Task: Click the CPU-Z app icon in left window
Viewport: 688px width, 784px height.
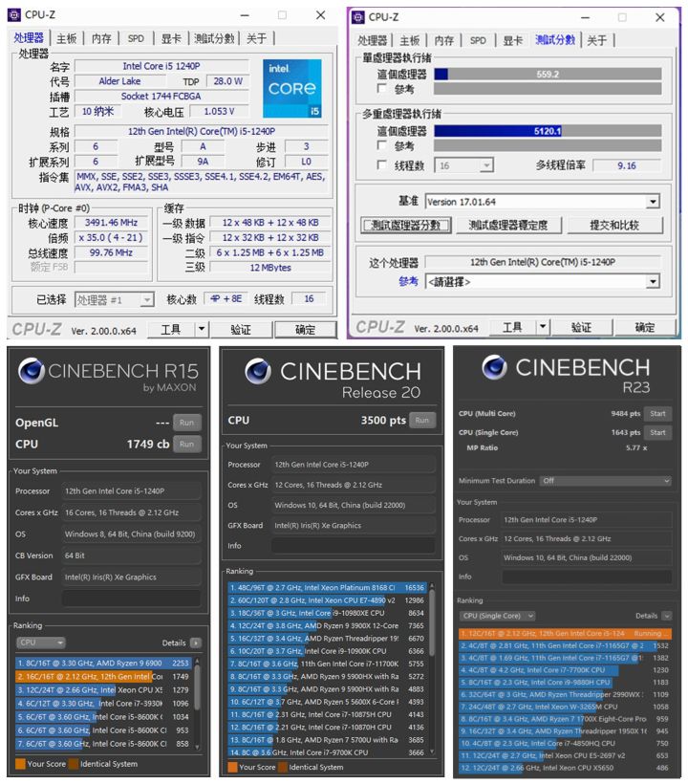Action: (14, 15)
